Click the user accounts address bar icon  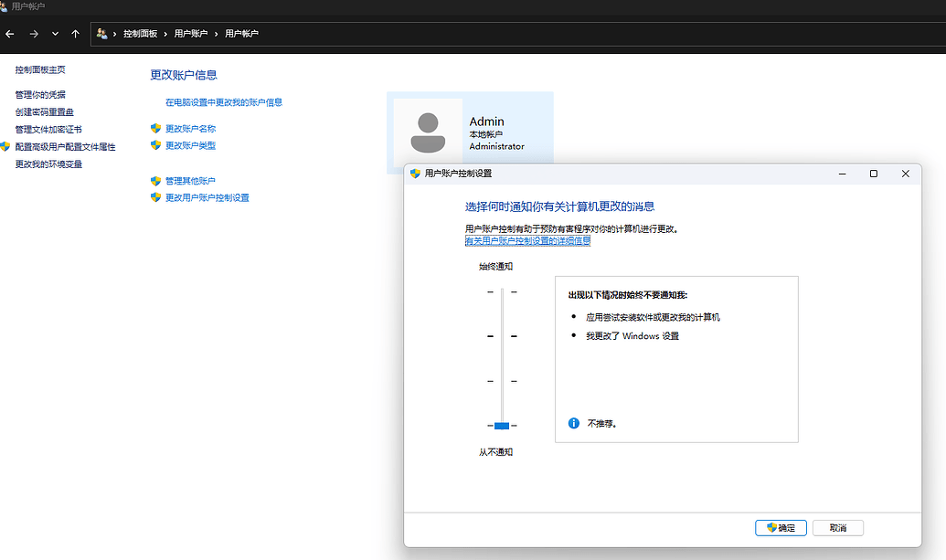[x=102, y=34]
